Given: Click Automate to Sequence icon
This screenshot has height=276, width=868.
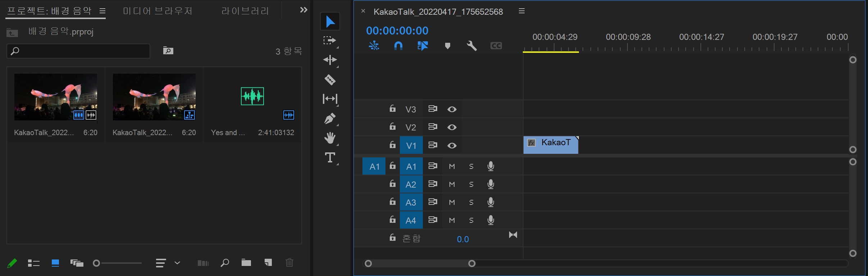Looking at the screenshot, I should pyautogui.click(x=203, y=263).
